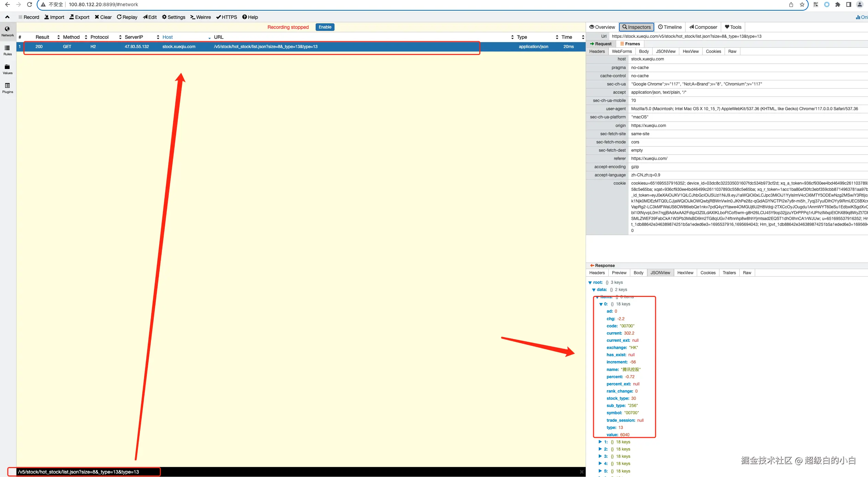Viewport: 868px width, 477px height.
Task: Open the Rules sidebar panel
Action: 8,50
